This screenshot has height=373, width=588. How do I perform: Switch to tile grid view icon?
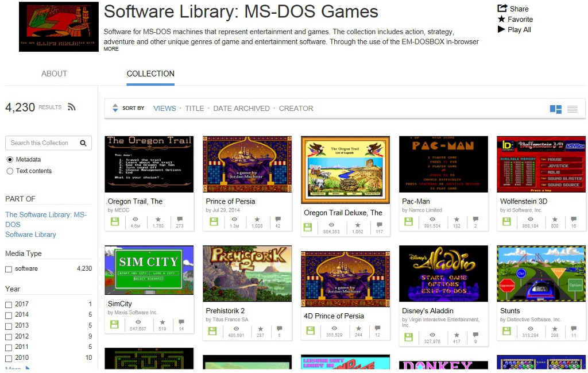coord(555,109)
